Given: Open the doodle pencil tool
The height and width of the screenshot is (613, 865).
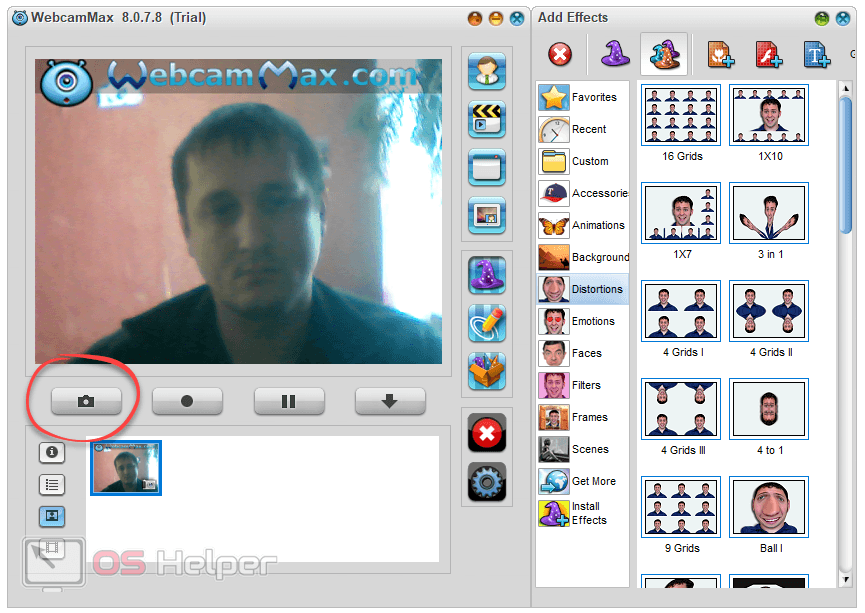Looking at the screenshot, I should pyautogui.click(x=487, y=324).
